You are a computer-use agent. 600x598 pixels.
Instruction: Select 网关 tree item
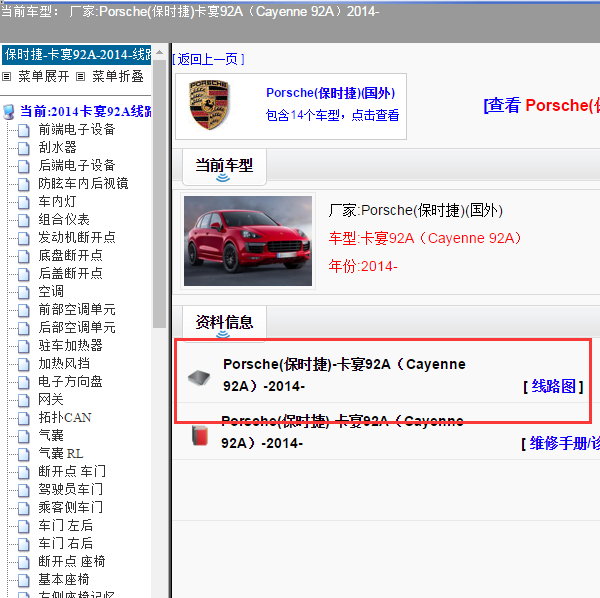point(51,399)
